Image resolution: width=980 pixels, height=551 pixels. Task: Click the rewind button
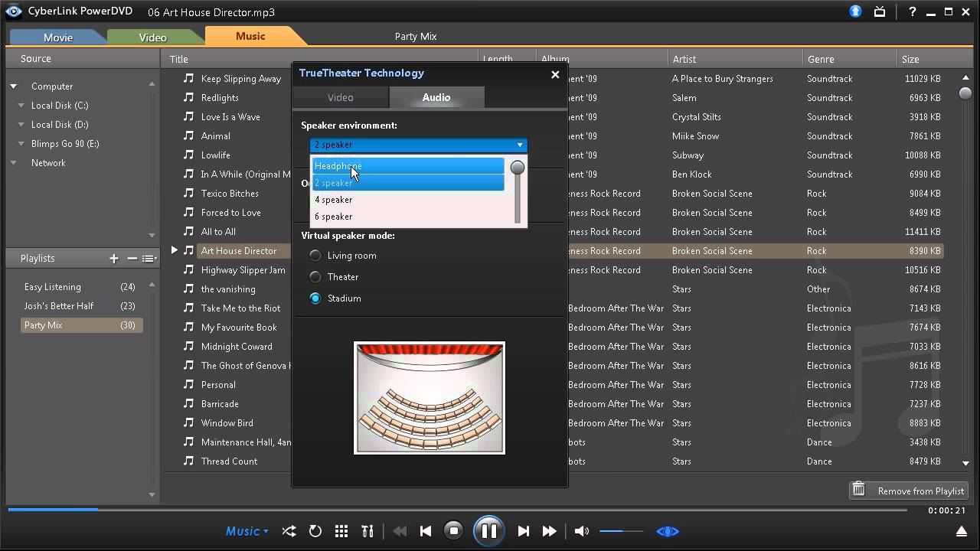400,531
